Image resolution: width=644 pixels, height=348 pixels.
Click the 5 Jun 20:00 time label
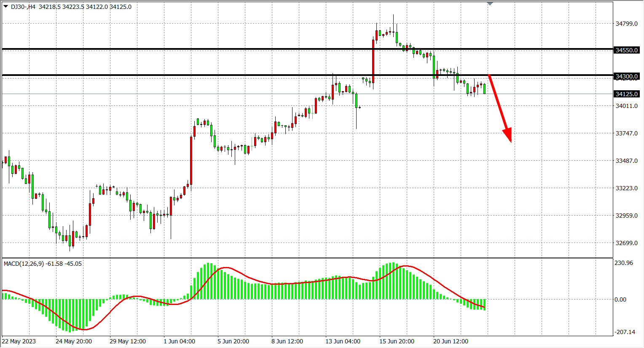pyautogui.click(x=233, y=341)
